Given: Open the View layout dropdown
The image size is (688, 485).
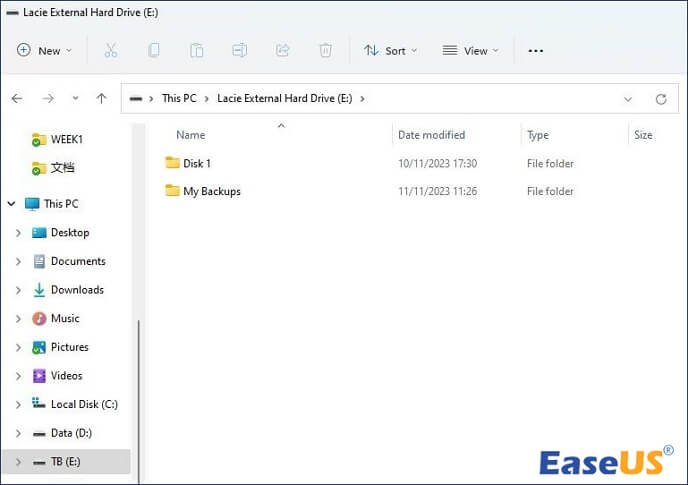Looking at the screenshot, I should (470, 50).
